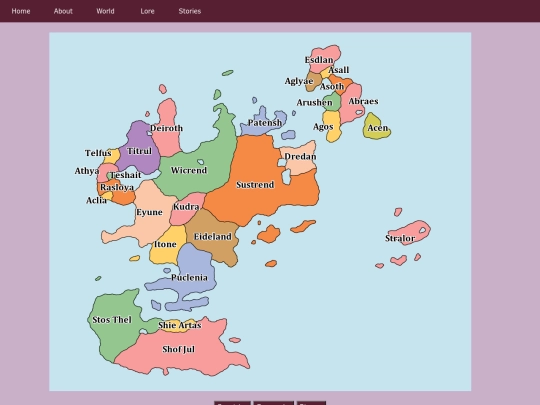Click the Patensh region

coord(265,123)
